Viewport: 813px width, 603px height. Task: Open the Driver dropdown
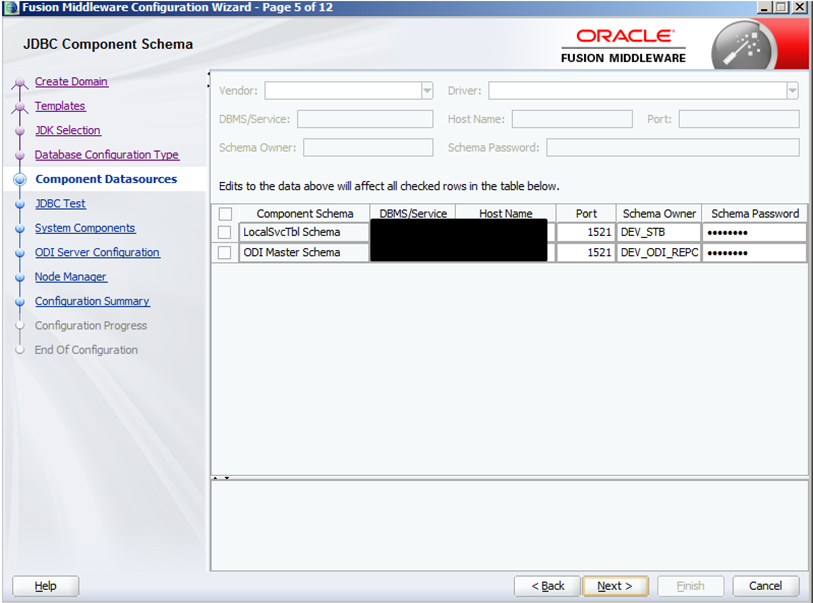coord(792,91)
